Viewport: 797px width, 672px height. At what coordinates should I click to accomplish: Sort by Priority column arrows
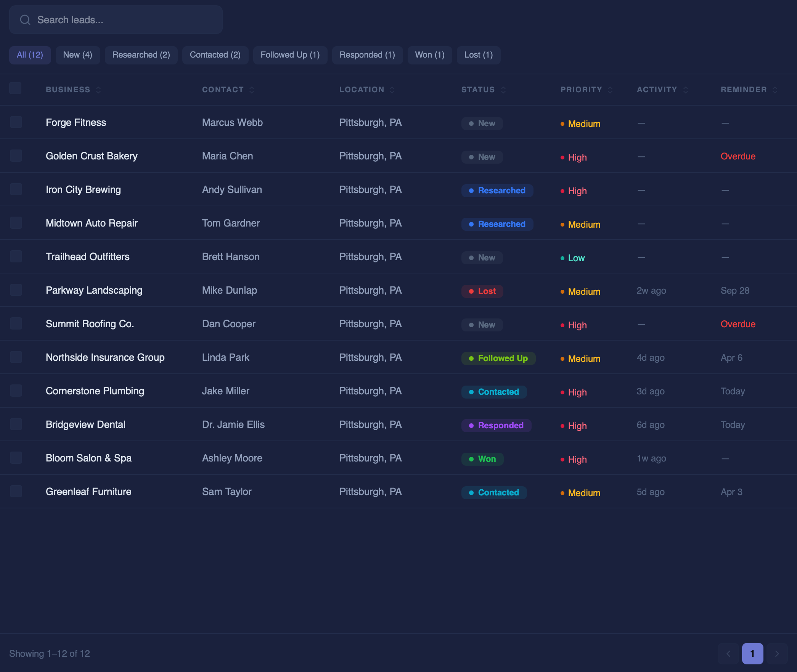tap(610, 90)
